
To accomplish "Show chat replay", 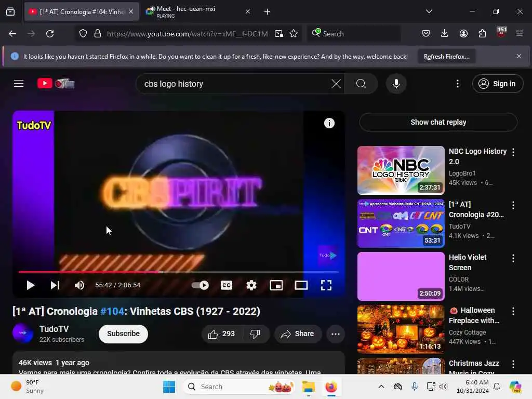I will point(438,122).
